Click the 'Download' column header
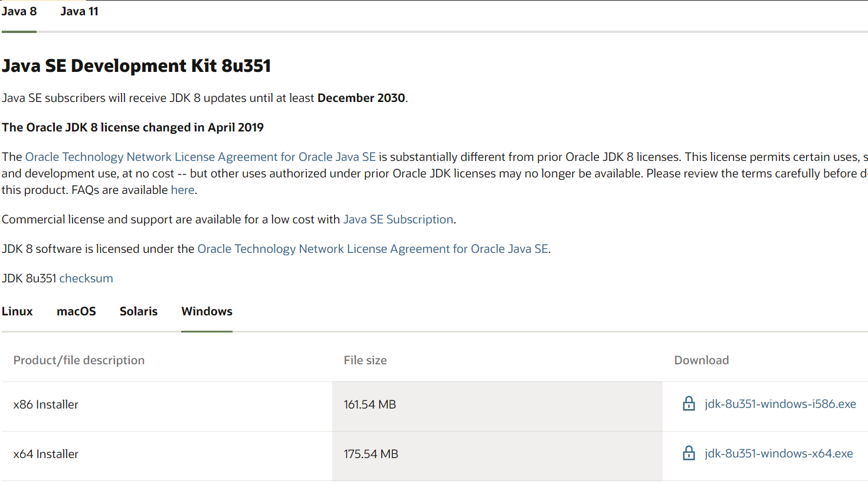 pyautogui.click(x=702, y=360)
